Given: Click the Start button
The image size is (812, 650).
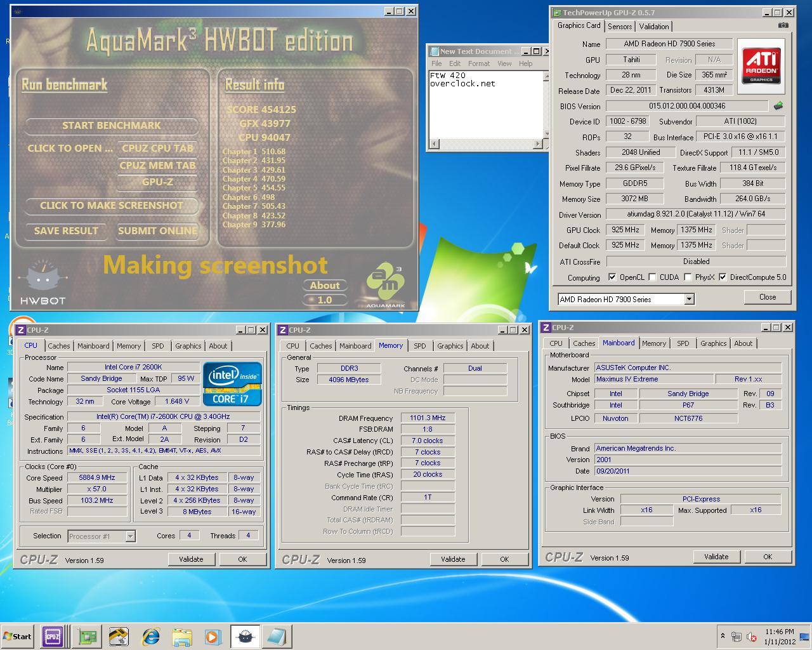Looking at the screenshot, I should pos(17,637).
